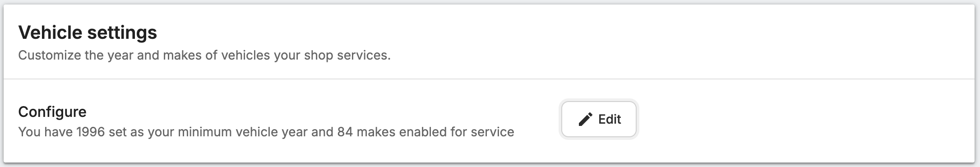Click the minimum vehicle year description text
The image size is (980, 167).
[266, 132]
